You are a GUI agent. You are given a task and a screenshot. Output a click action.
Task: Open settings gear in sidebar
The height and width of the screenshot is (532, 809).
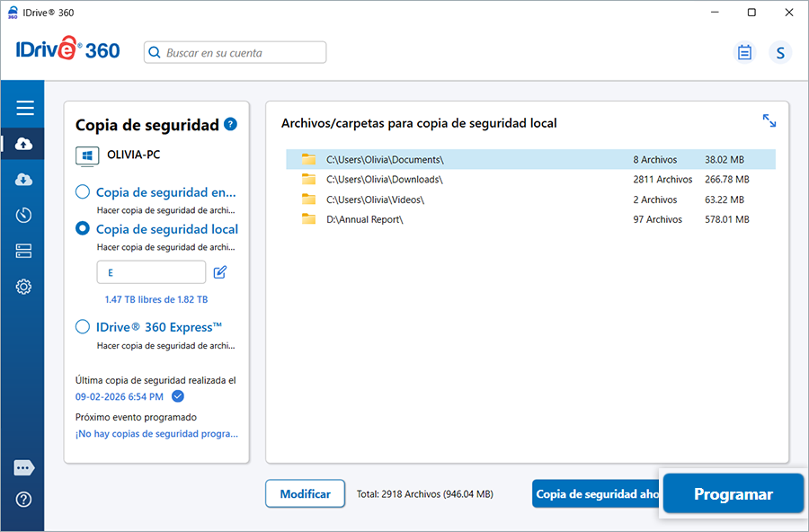click(24, 287)
